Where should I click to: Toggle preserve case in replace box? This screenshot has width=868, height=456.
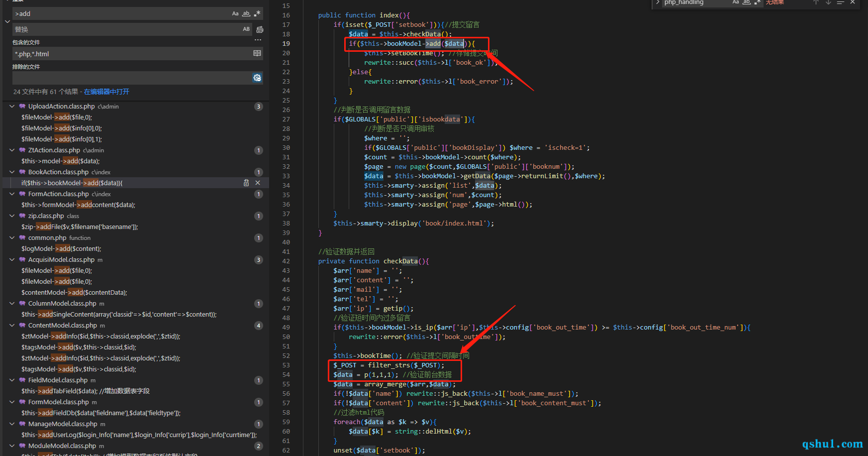pos(246,29)
